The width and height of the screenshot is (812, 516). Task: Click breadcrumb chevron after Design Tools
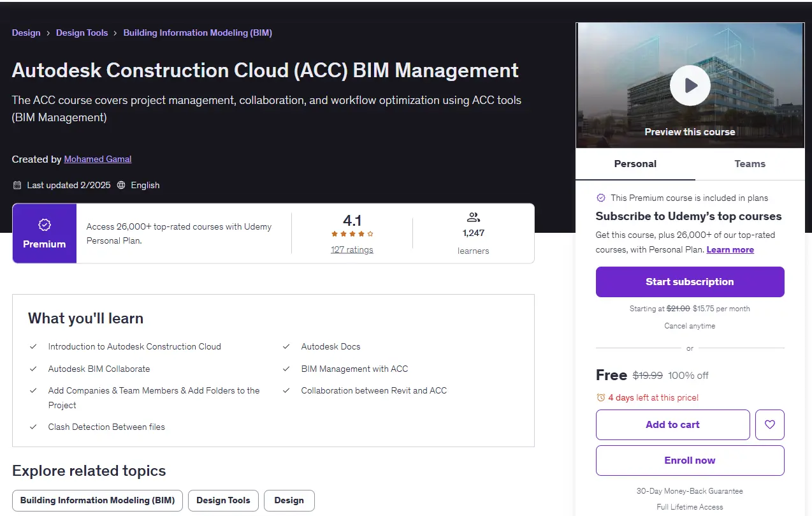coord(115,33)
